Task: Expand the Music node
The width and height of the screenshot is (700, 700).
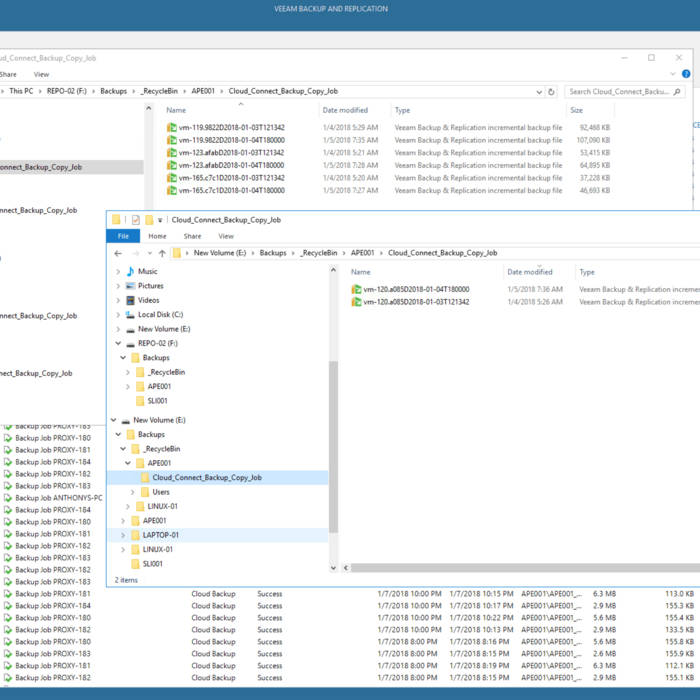Action: click(118, 271)
